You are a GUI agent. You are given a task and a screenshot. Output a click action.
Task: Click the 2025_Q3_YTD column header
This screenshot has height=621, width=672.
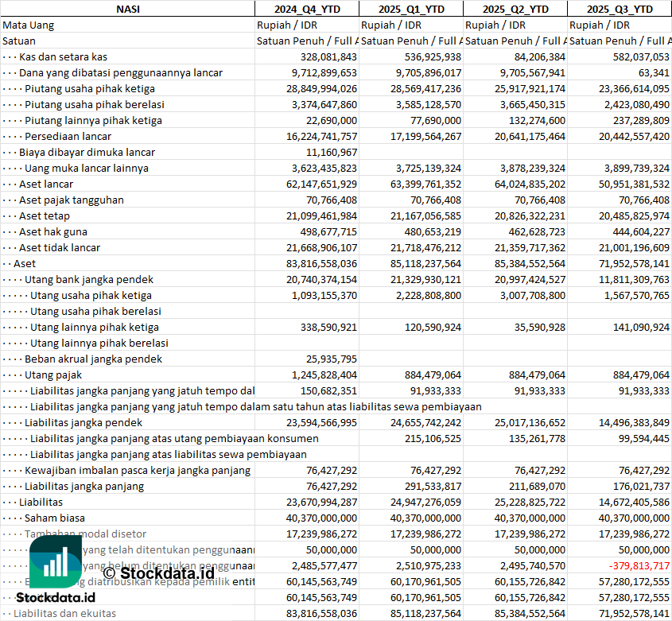pos(620,9)
